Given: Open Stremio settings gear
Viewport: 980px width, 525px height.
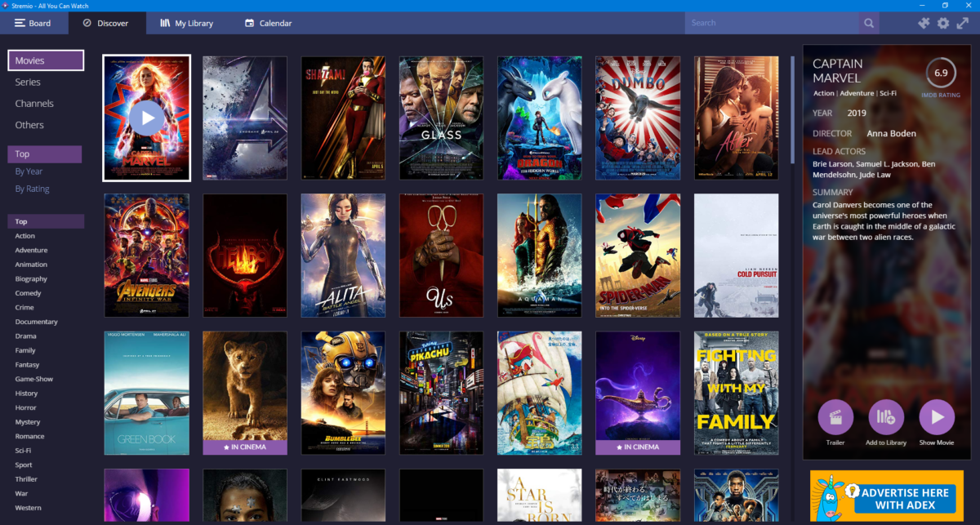Looking at the screenshot, I should (x=942, y=23).
